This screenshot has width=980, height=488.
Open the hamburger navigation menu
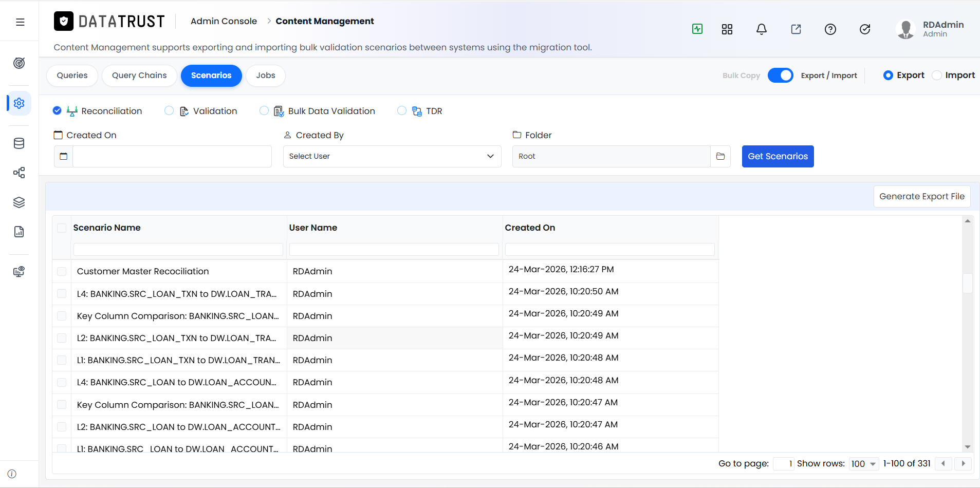point(20,22)
